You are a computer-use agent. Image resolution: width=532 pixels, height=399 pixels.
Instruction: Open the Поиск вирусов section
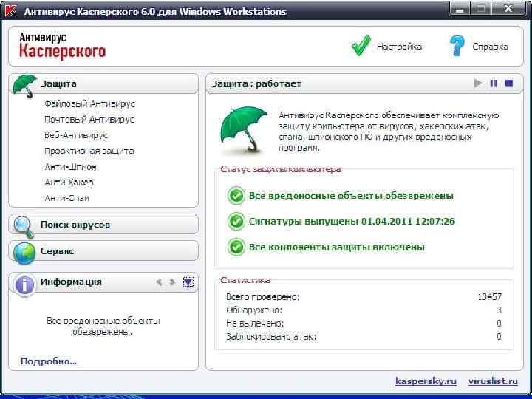pos(103,225)
